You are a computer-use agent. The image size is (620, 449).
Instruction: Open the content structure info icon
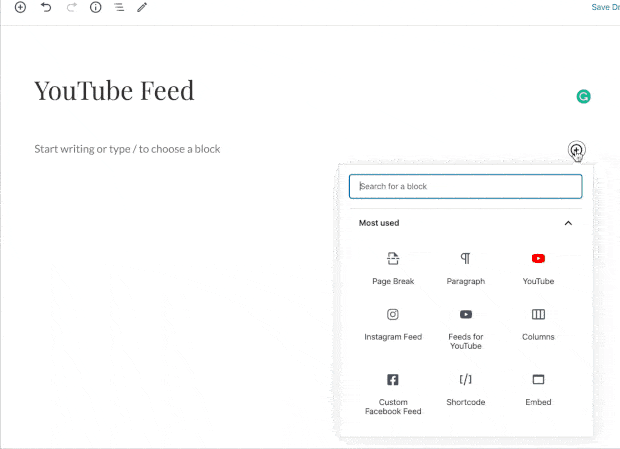95,7
